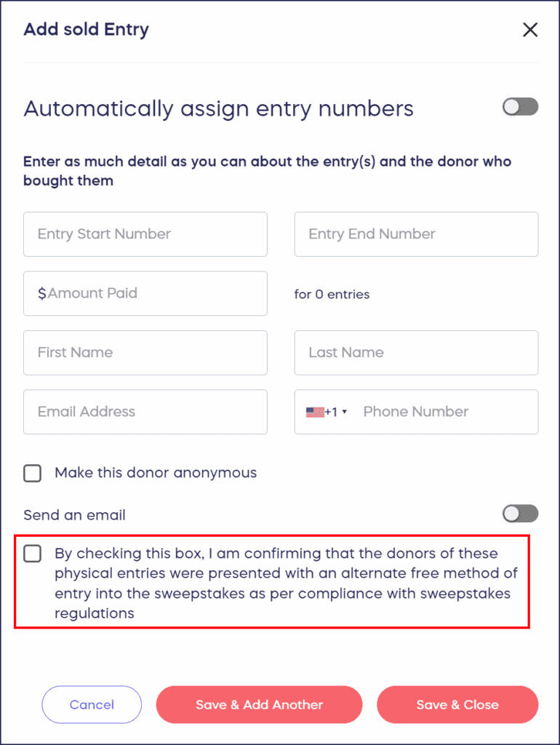This screenshot has width=560, height=745.
Task: Close the Add sold Entry dialog
Action: tap(530, 30)
